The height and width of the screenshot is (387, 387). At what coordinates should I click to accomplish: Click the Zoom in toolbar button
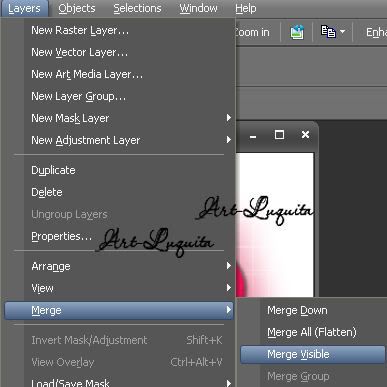point(252,32)
